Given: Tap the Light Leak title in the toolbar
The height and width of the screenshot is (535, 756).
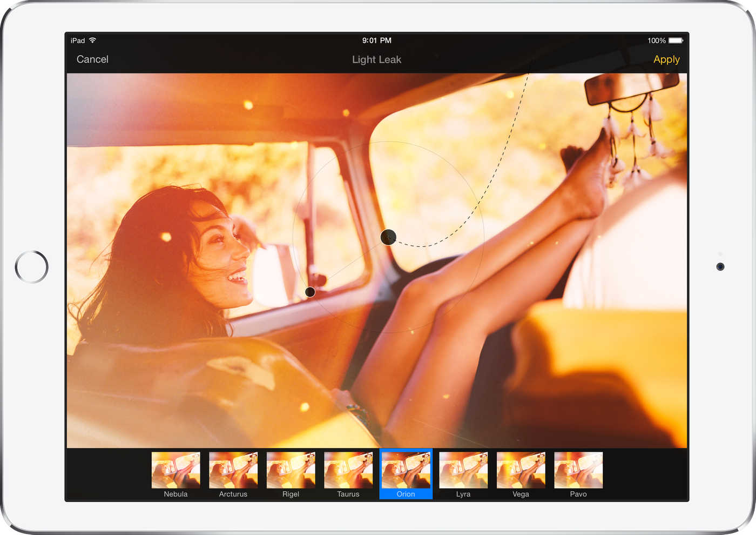Looking at the screenshot, I should click(376, 59).
